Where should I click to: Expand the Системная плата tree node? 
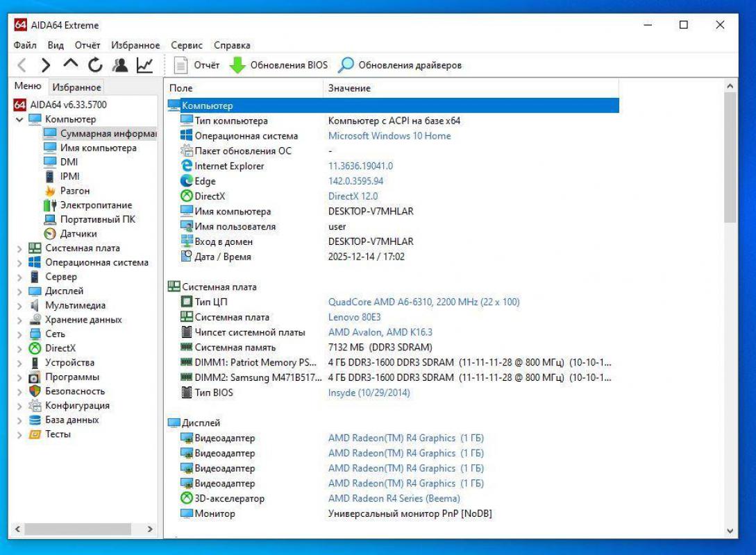coord(19,248)
